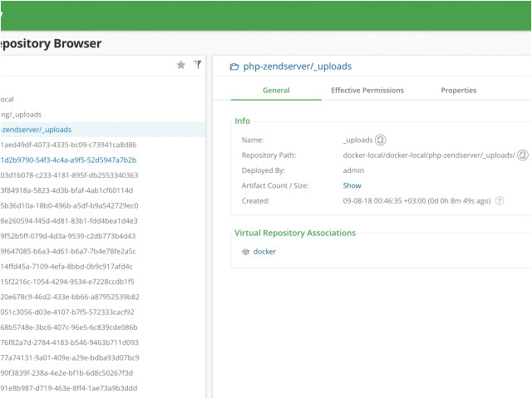
Task: Select folder 1aed49df-4073-4335-bc09-c73941ca8d86
Action: point(68,145)
